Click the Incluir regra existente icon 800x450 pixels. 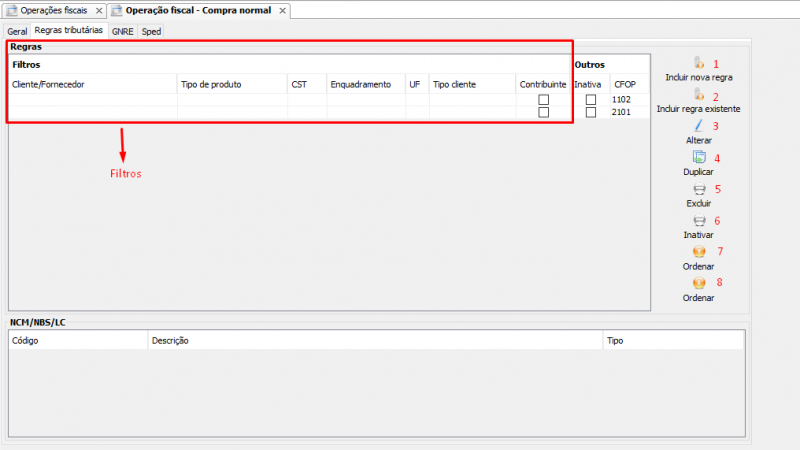click(x=699, y=94)
